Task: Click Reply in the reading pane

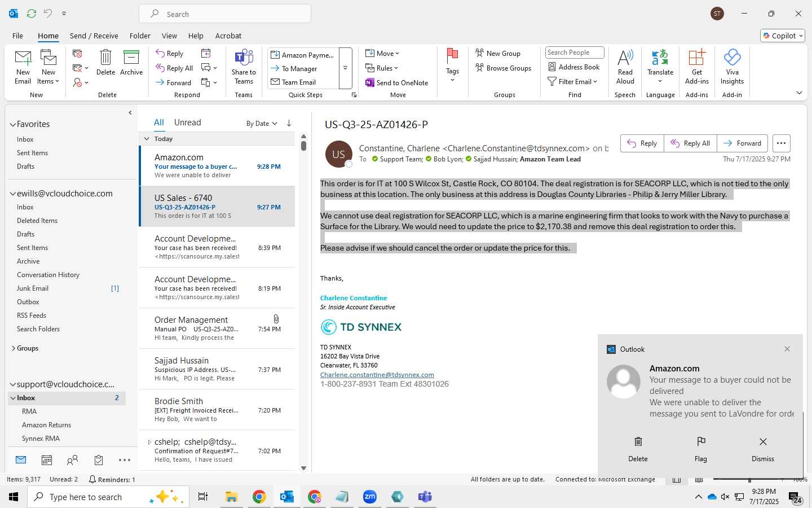Action: [642, 143]
